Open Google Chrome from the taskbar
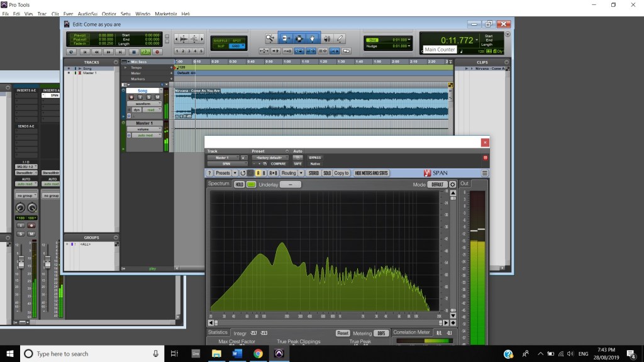Screen dimensions: 644x362 (x=258, y=354)
